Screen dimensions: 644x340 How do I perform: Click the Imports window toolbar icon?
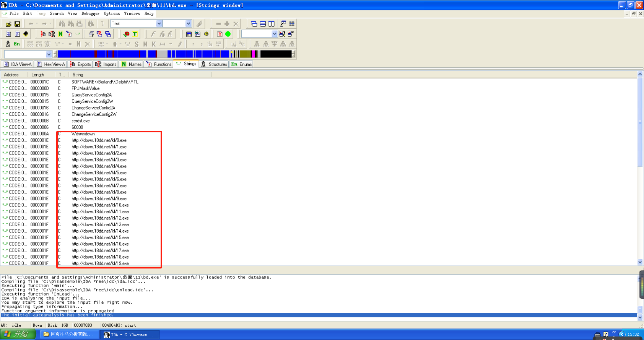(x=52, y=34)
